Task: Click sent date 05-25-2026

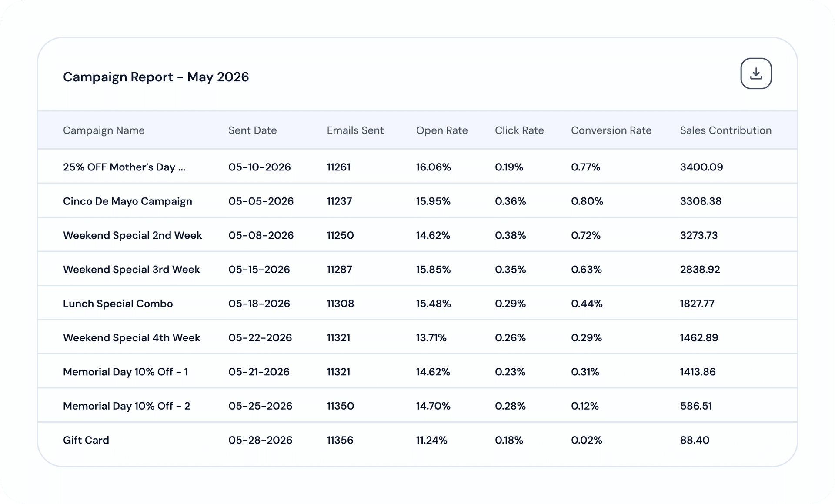Action: (261, 406)
